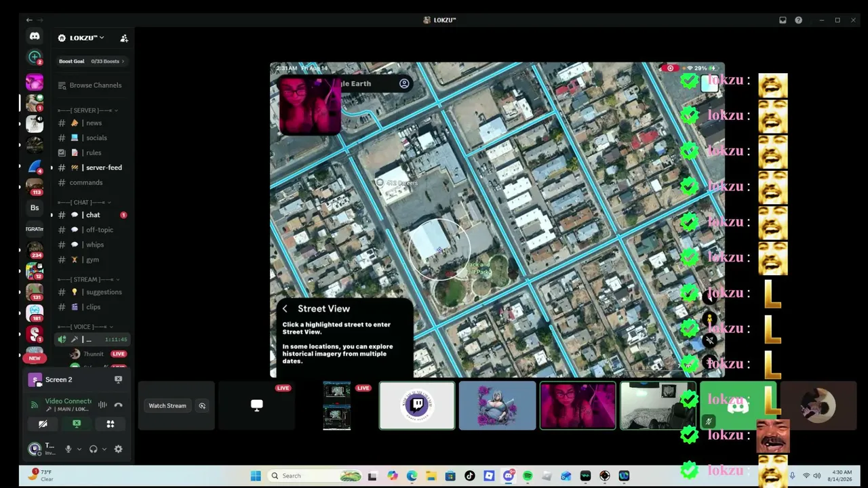Viewport: 868px width, 488px height.
Task: Click the Watch Stream button
Action: point(167,406)
